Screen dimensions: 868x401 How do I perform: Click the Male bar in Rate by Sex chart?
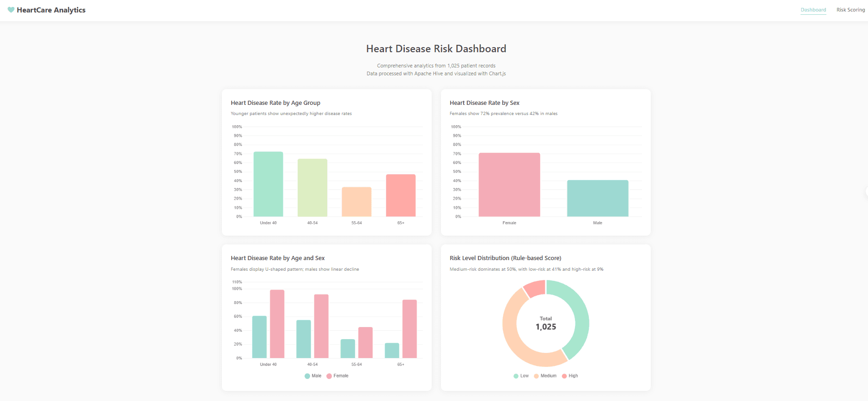tap(598, 199)
